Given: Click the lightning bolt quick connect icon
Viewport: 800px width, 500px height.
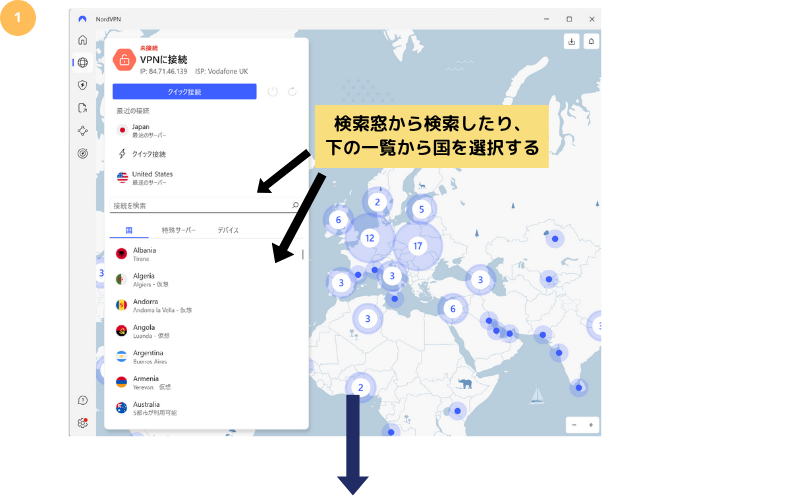Looking at the screenshot, I should point(122,154).
